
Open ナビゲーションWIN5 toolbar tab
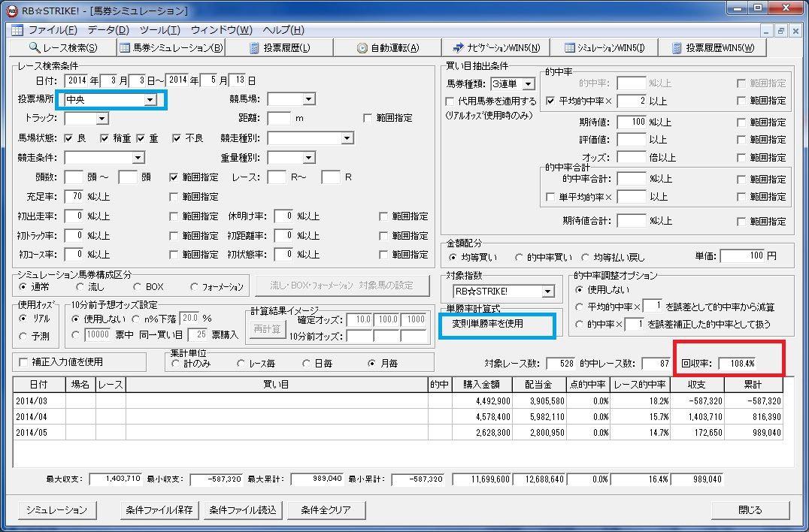495,48
